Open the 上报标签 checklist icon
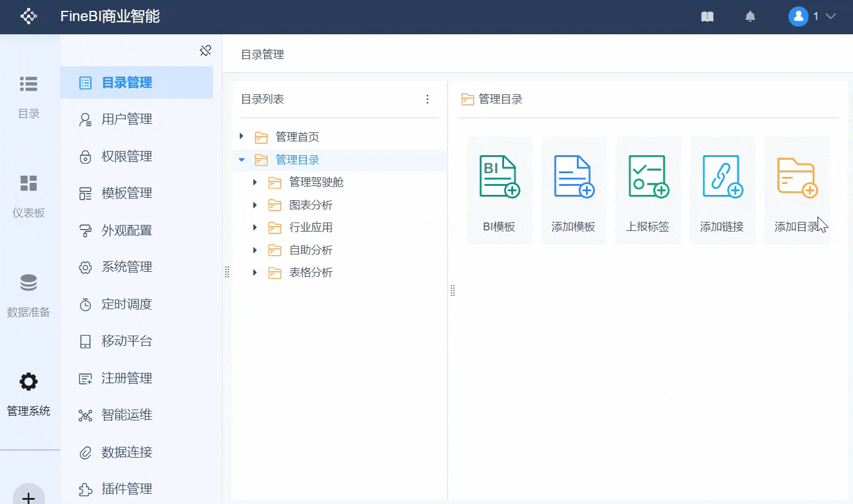This screenshot has height=504, width=853. tap(648, 176)
